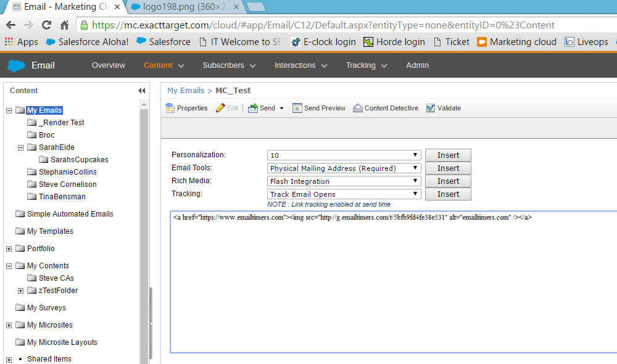Run Content Detective from the toolbar

386,108
